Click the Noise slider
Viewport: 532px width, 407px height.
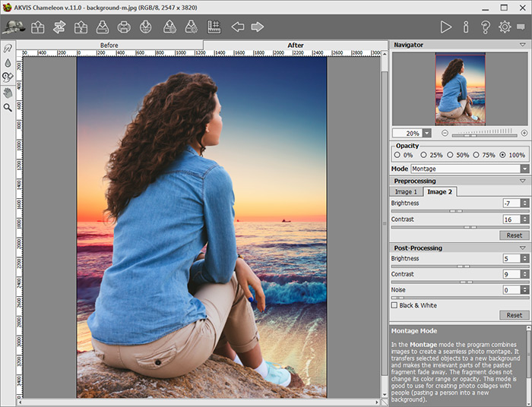pos(460,298)
